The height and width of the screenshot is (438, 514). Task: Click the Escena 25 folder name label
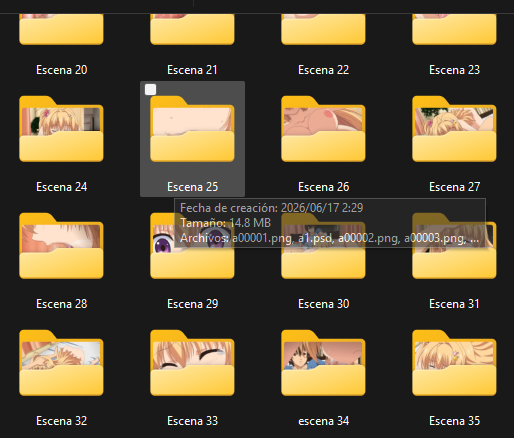pyautogui.click(x=192, y=187)
